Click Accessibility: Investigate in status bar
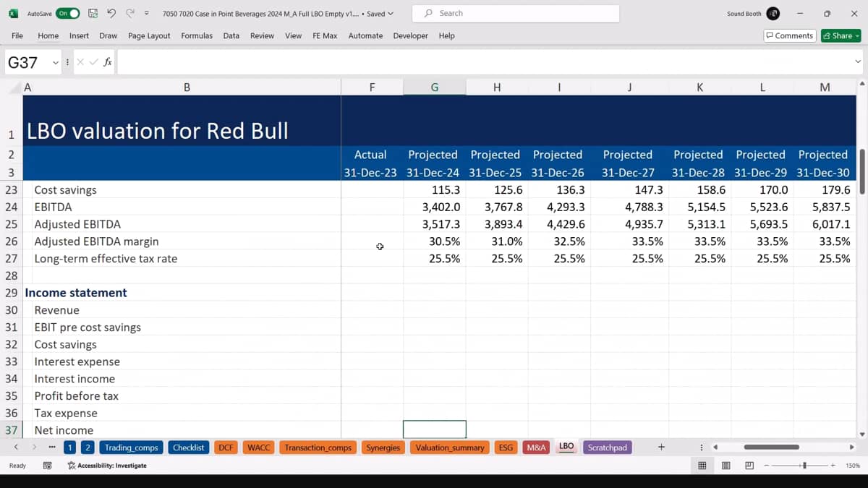 coord(107,466)
